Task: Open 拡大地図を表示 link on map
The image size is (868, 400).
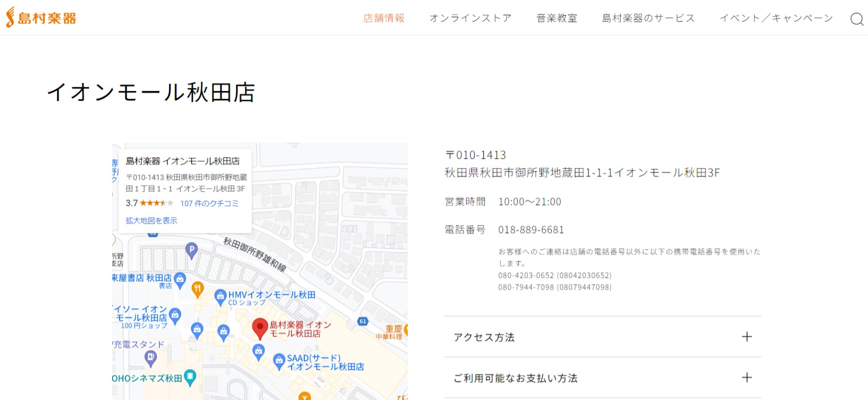Action: pos(151,221)
